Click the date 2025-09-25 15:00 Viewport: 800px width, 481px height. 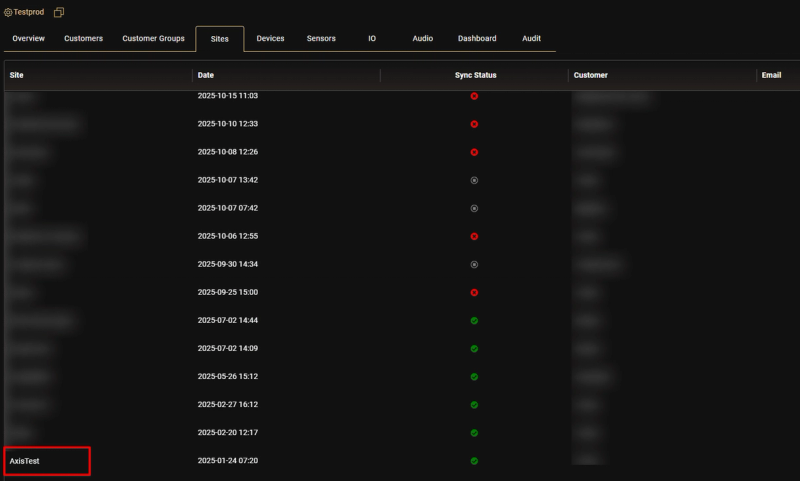click(x=228, y=292)
